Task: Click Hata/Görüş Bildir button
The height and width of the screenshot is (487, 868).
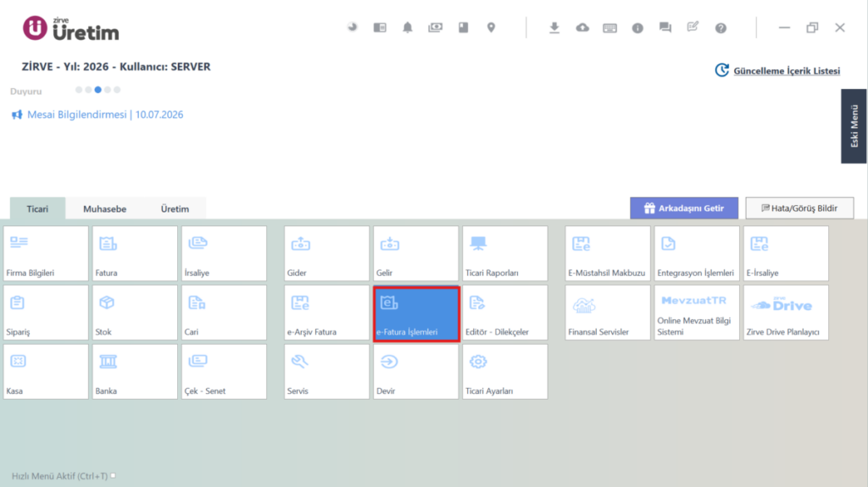Action: [x=799, y=208]
